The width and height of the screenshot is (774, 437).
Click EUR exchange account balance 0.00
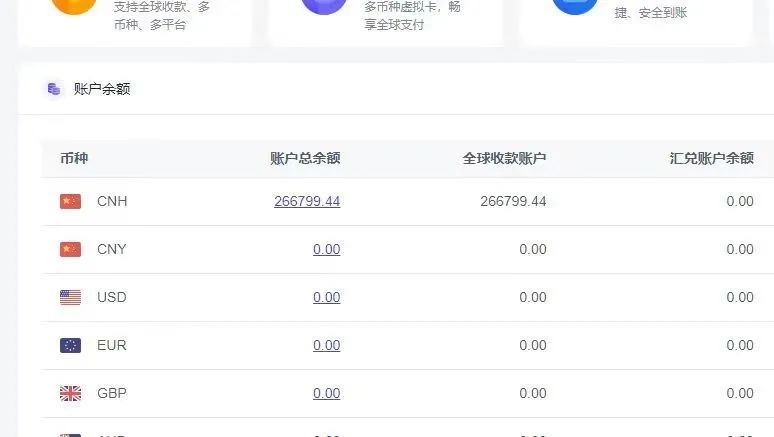[740, 345]
